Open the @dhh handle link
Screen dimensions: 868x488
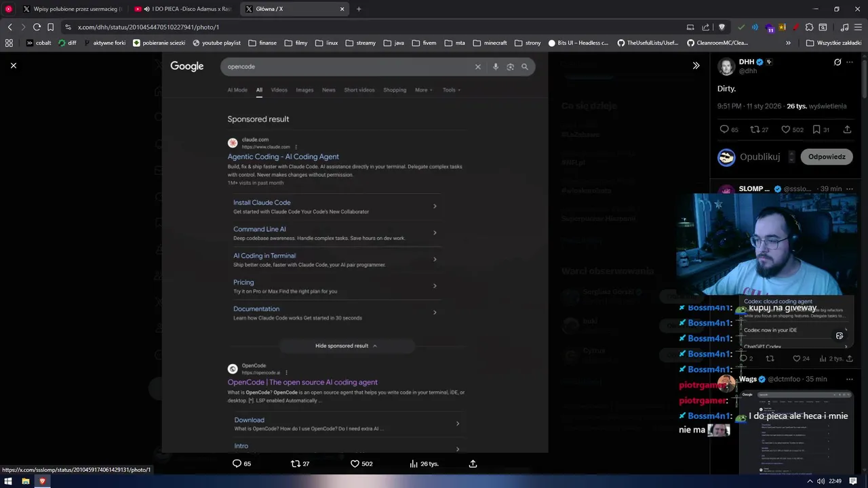coord(747,70)
